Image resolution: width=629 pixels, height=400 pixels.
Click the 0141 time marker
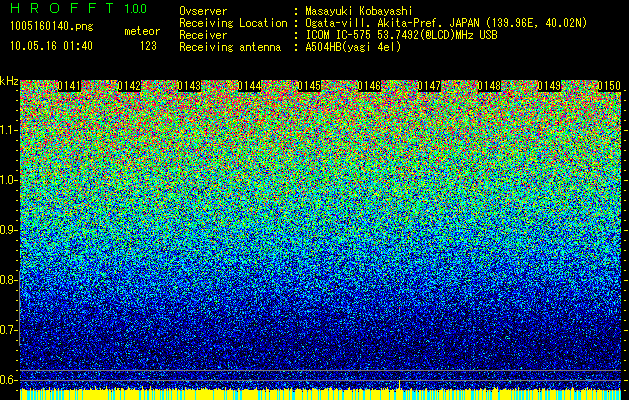69,86
